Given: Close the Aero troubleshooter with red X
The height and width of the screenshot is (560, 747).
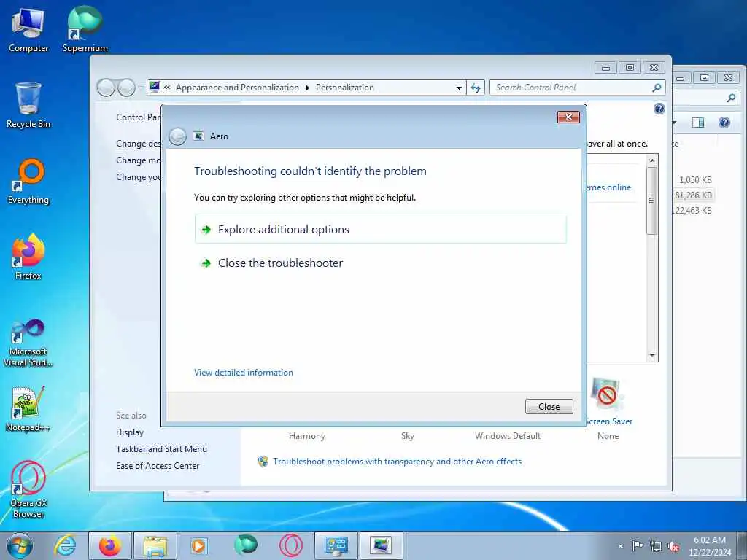Looking at the screenshot, I should [x=568, y=117].
